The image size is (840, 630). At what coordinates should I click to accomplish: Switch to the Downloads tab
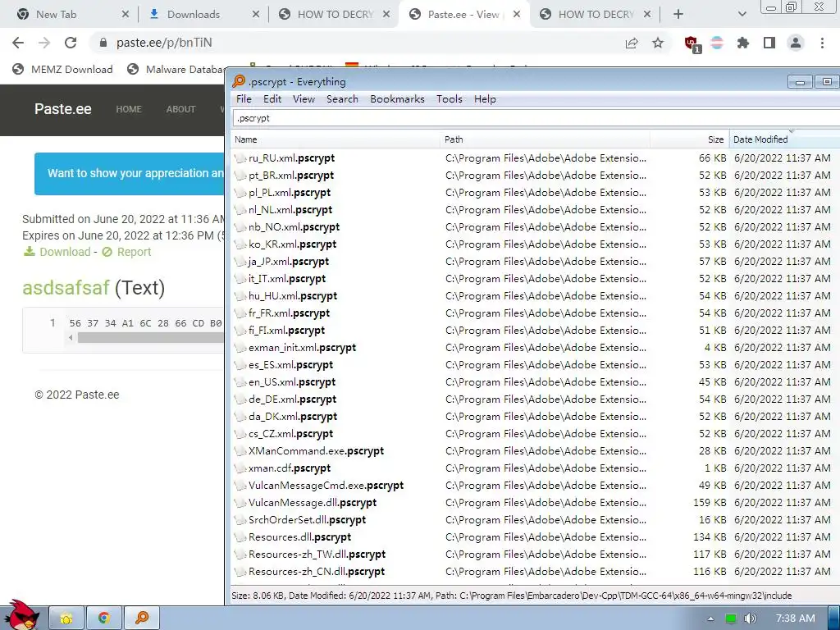(x=194, y=15)
